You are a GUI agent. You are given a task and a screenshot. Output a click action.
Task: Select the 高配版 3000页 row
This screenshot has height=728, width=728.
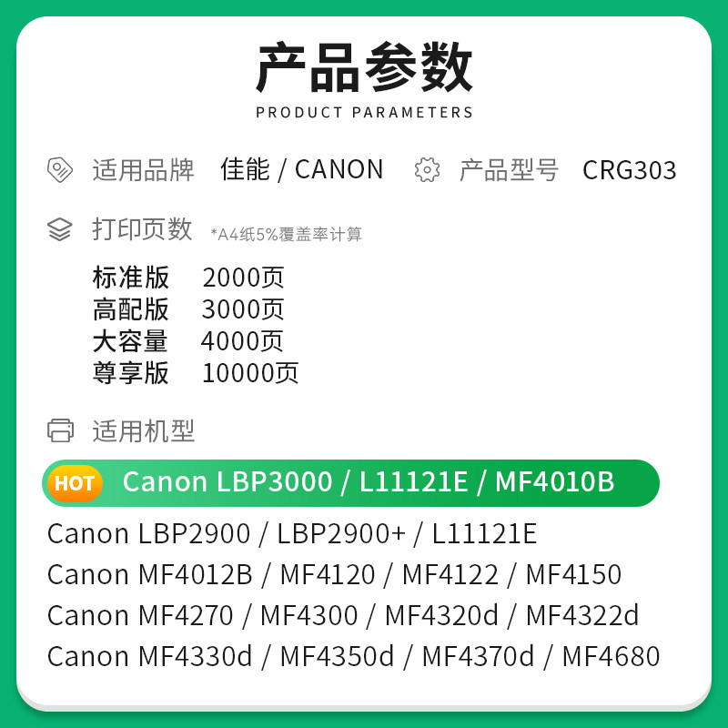(188, 309)
